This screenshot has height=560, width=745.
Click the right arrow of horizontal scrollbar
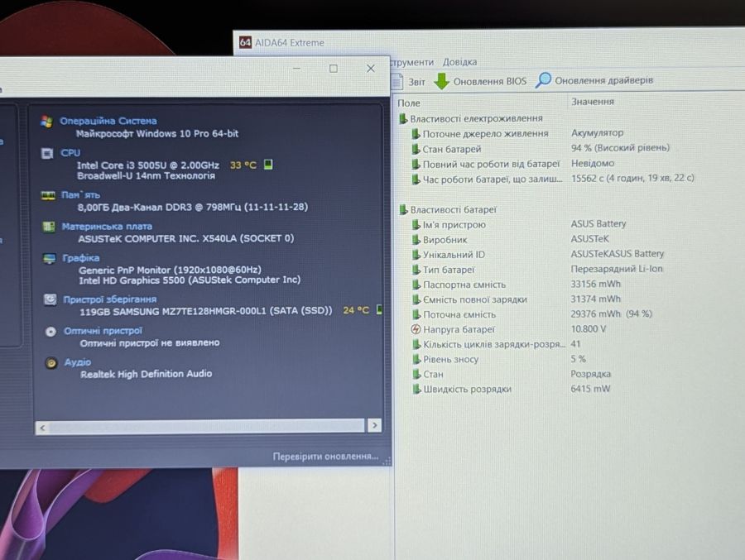tap(374, 425)
